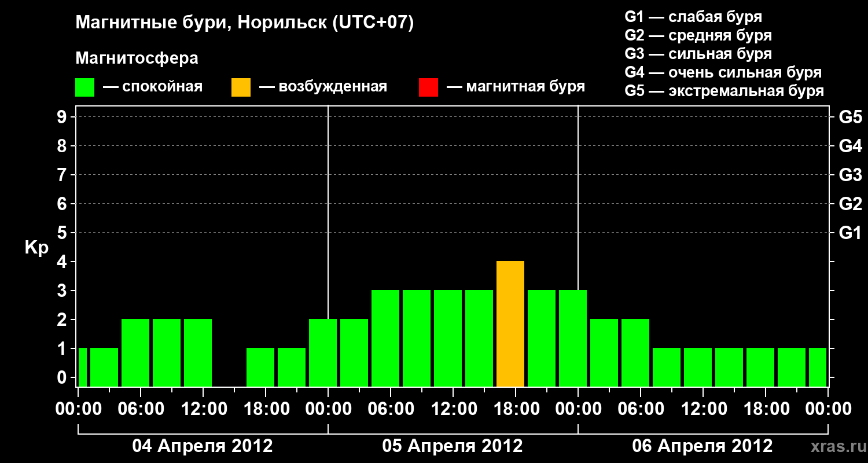Click the '— спокойная' legend label
Screen dimensions: 868x463
point(152,87)
